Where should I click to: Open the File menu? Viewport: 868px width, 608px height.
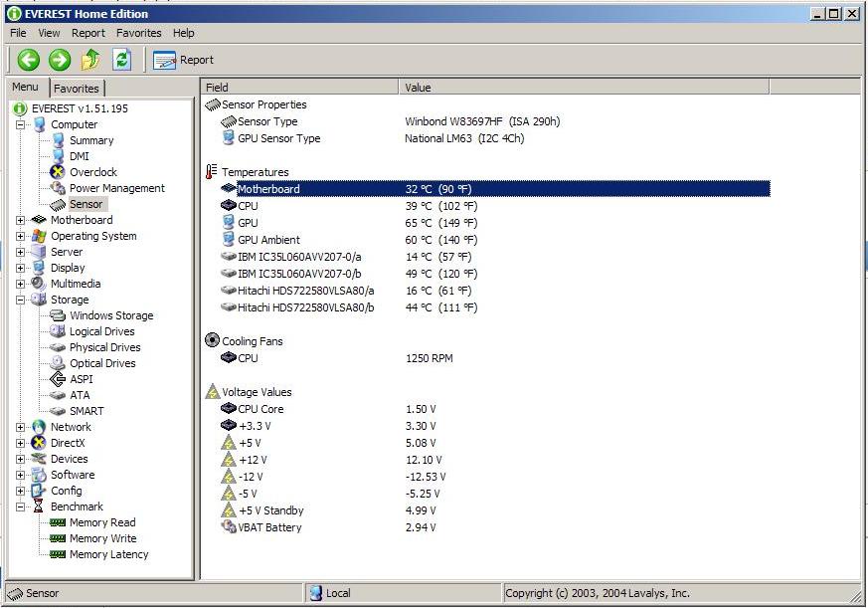point(18,33)
